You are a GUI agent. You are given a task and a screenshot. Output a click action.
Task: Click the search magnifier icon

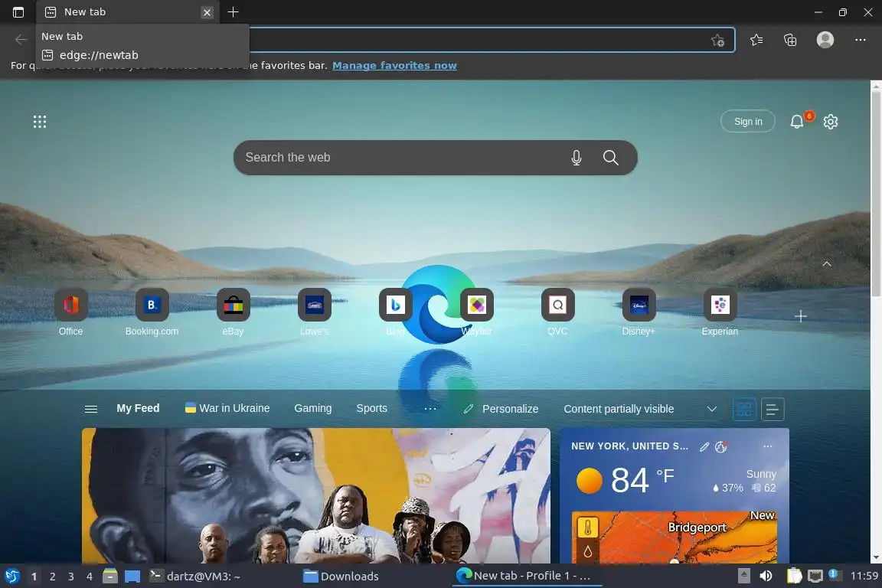(x=611, y=158)
